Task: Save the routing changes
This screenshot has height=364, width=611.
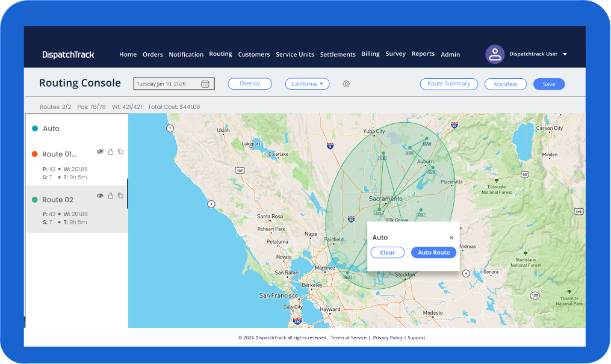Action: (548, 84)
